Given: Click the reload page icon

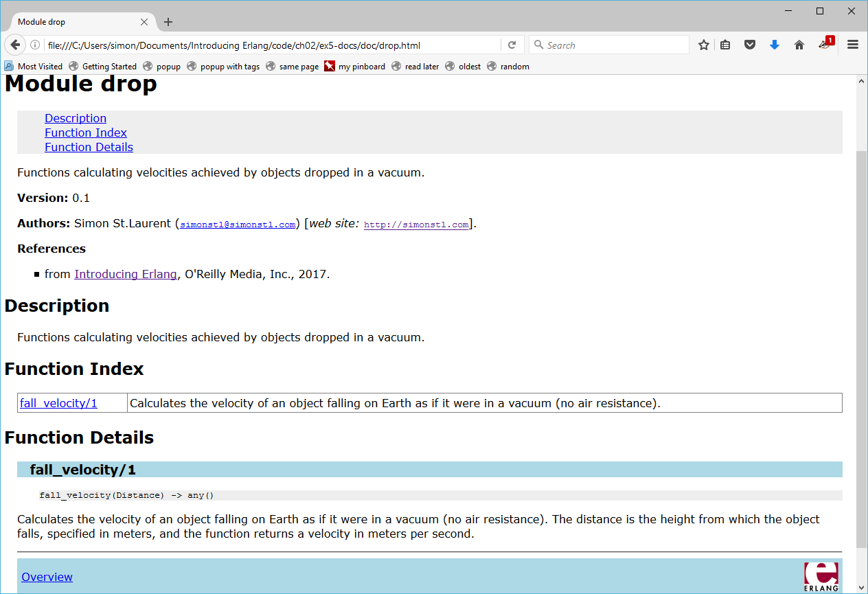Looking at the screenshot, I should click(x=512, y=45).
